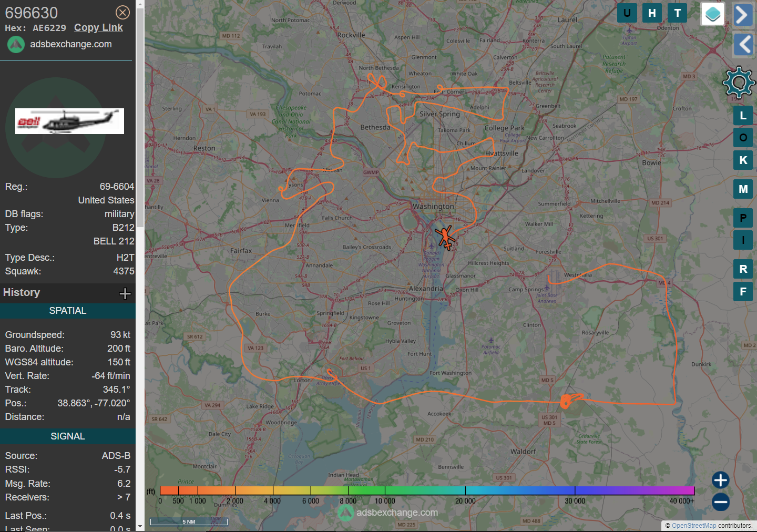The height and width of the screenshot is (532, 757).
Task: Open the adsbexchange.com link in sidebar
Action: (71, 44)
